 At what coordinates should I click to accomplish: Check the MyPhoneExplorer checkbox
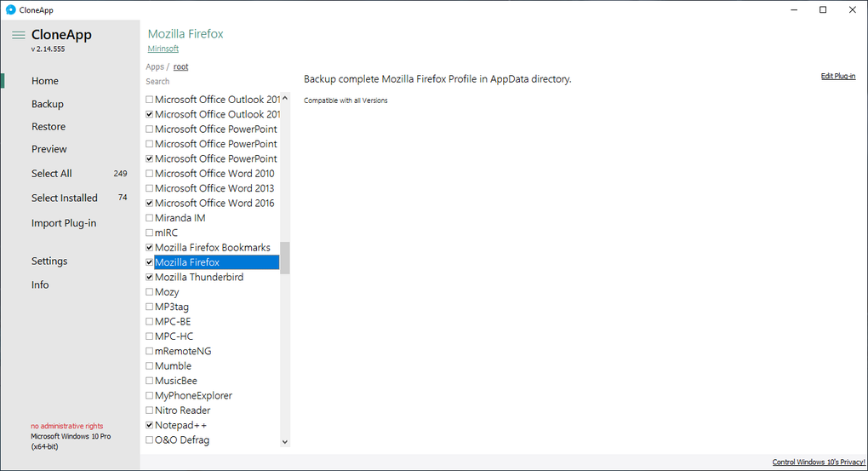[150, 396]
